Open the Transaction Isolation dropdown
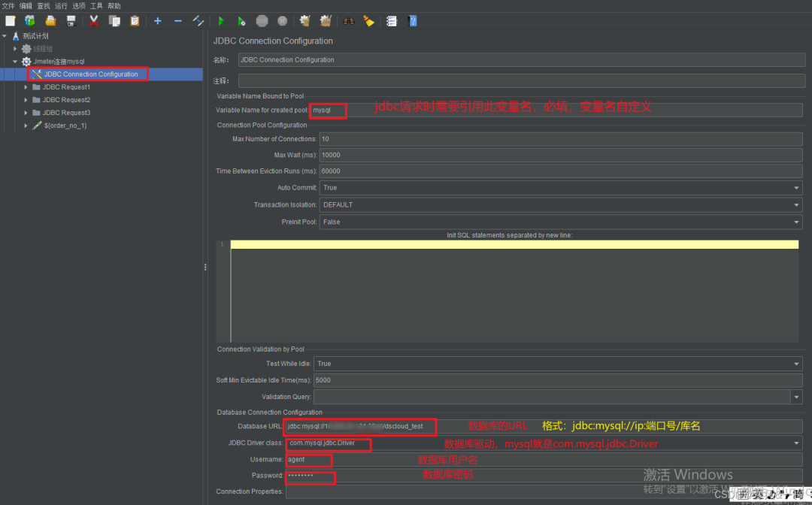Image resolution: width=812 pixels, height=505 pixels. pos(795,204)
